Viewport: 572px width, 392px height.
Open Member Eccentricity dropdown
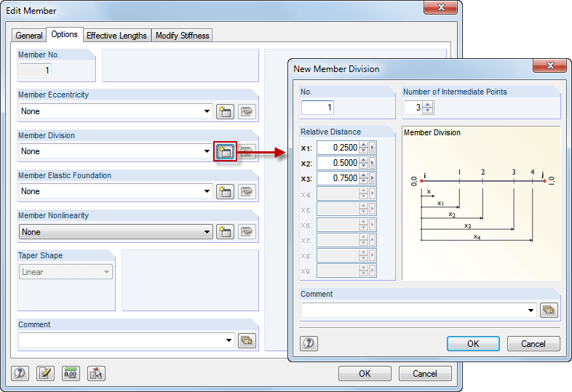click(x=207, y=111)
